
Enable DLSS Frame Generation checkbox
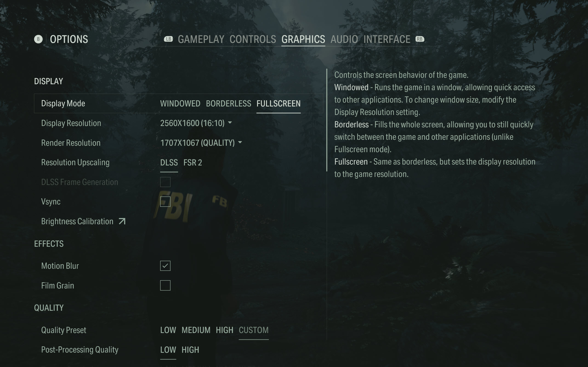click(x=165, y=182)
